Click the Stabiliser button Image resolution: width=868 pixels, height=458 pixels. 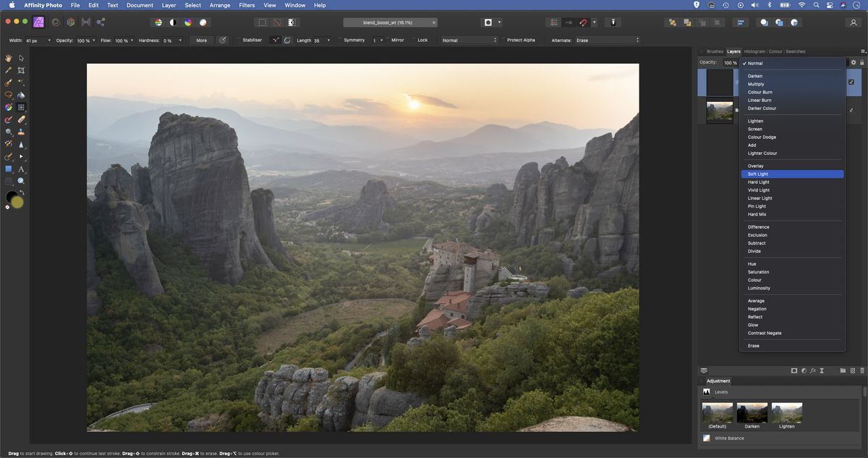pyautogui.click(x=252, y=40)
